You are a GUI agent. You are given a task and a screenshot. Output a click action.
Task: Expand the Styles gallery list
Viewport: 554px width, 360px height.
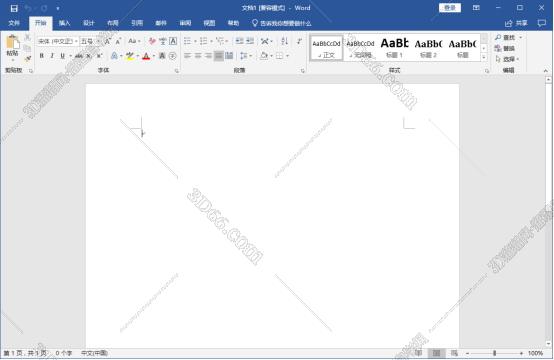[484, 57]
